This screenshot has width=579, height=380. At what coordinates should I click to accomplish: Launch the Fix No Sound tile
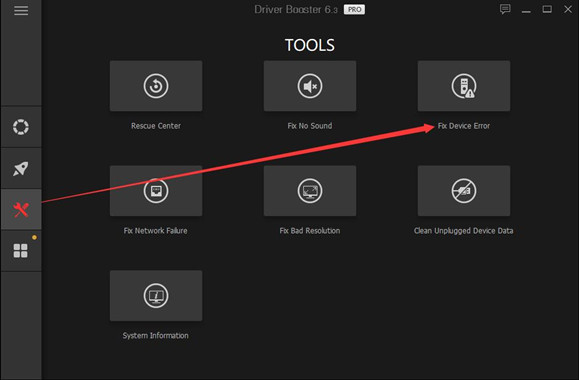pos(310,86)
